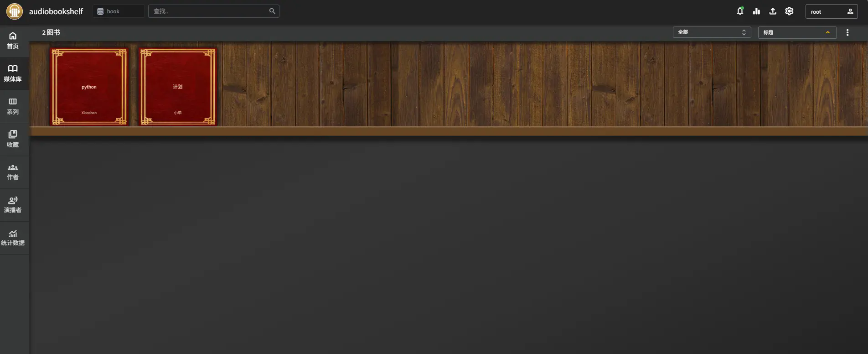
Task: Open 作者 authors in sidebar
Action: click(13, 172)
